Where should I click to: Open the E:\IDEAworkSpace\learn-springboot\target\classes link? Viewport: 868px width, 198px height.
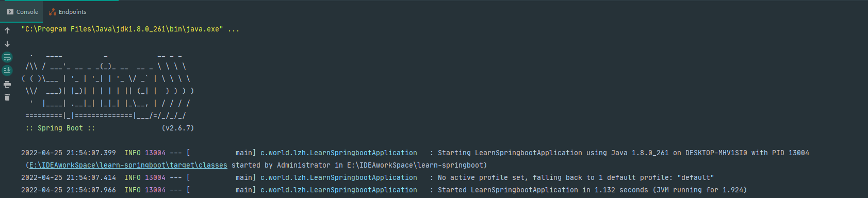pyautogui.click(x=128, y=166)
